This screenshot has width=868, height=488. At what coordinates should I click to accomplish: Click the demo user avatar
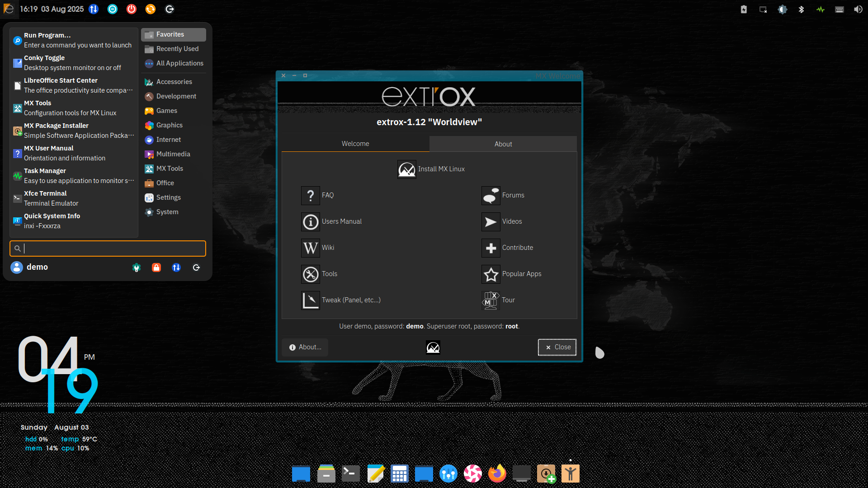(x=17, y=267)
